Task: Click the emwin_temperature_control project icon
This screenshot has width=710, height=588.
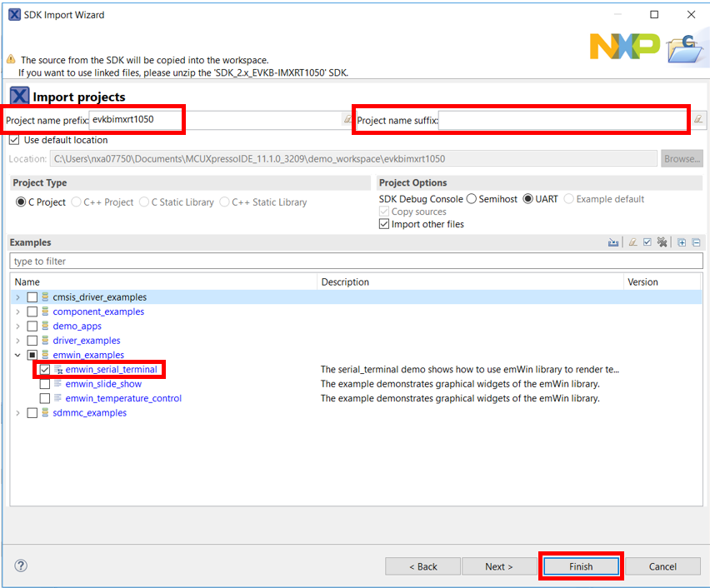Action: [x=58, y=398]
